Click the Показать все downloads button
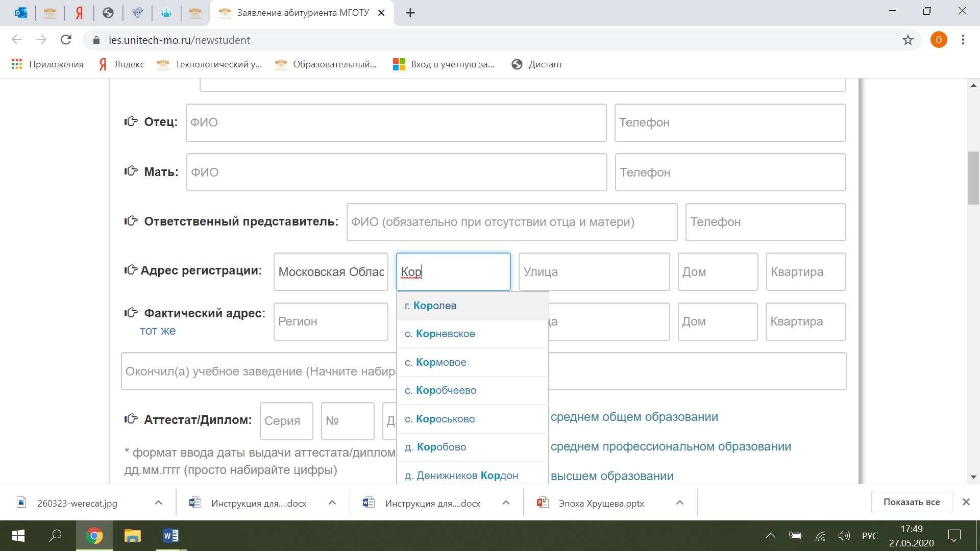 911,502
